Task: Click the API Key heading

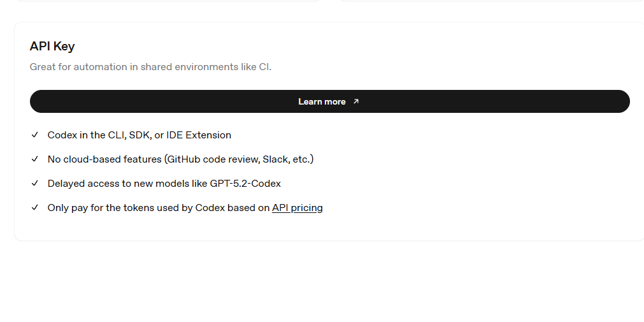Action: (x=52, y=47)
